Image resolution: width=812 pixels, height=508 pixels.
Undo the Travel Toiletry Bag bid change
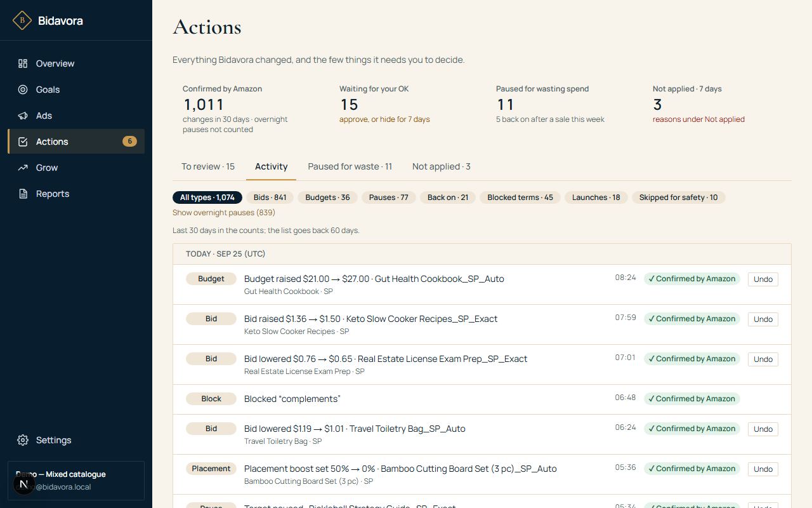[763, 429]
